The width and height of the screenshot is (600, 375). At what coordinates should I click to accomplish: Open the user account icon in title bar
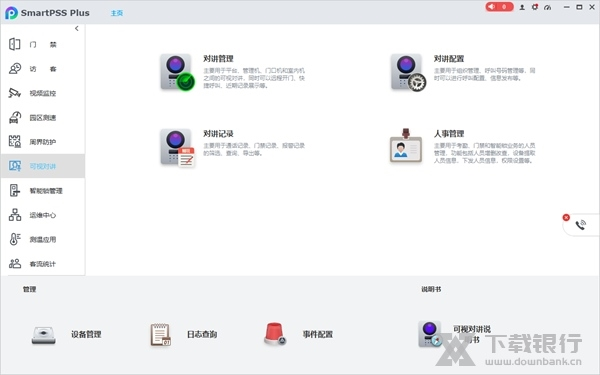[522, 7]
